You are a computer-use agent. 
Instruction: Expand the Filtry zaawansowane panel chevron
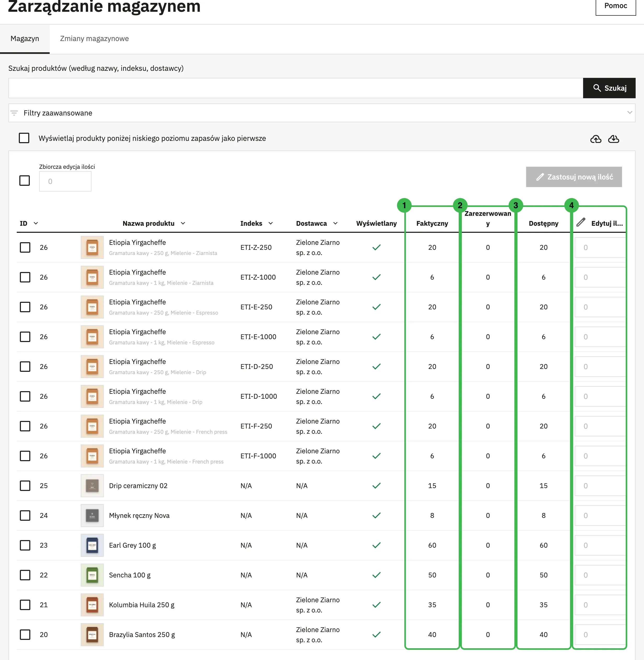[x=629, y=113]
